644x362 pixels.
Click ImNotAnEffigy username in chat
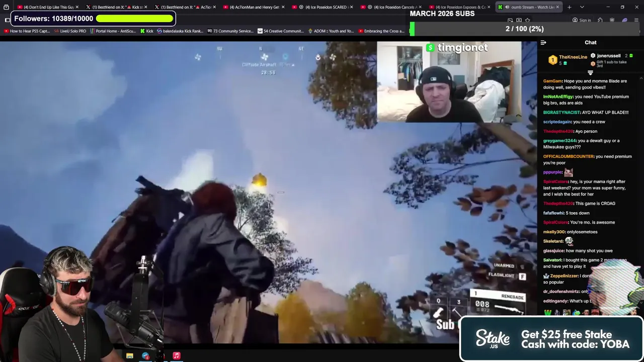[x=558, y=97]
